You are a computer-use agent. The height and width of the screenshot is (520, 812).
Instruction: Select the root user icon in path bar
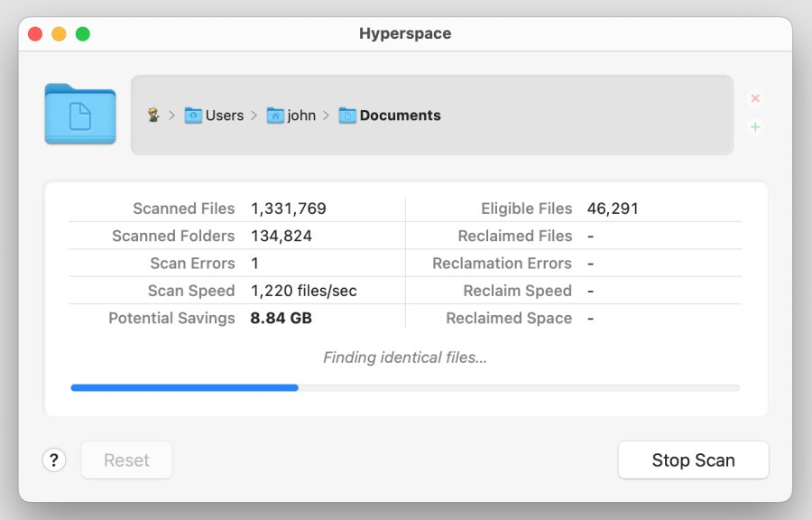point(153,115)
